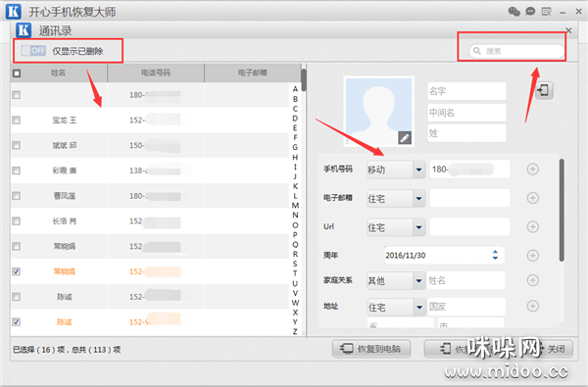Viewport: 588px width, 387px height.
Task: Tick the select-all checkbox in table header
Action: [x=17, y=73]
